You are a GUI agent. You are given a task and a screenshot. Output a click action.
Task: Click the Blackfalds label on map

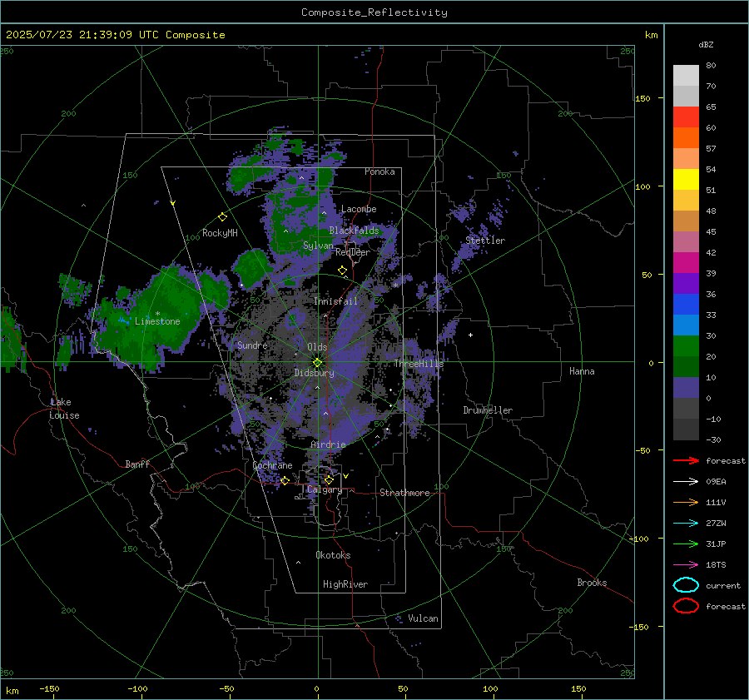click(354, 231)
